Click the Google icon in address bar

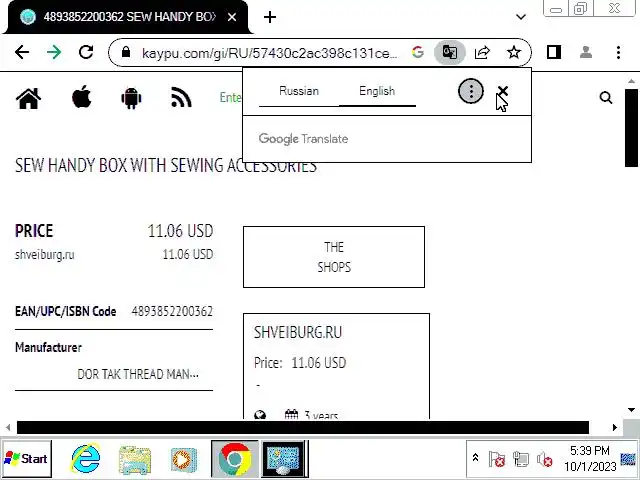pyautogui.click(x=418, y=52)
